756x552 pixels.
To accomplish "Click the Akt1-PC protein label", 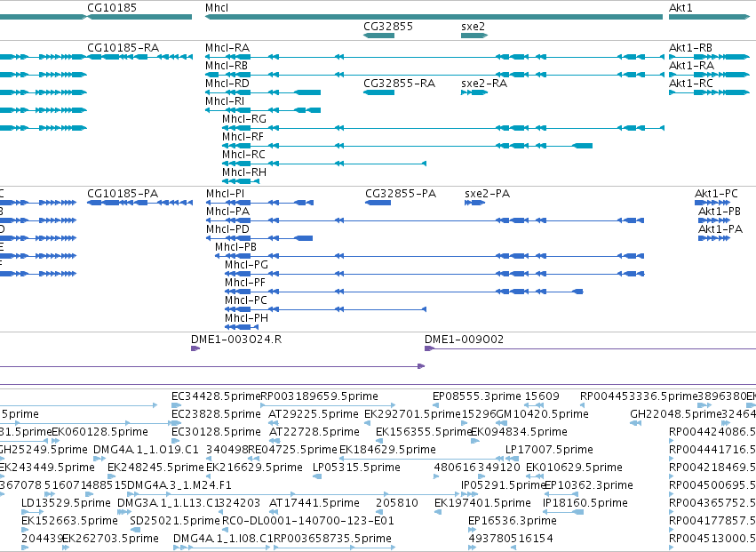I will point(716,194).
